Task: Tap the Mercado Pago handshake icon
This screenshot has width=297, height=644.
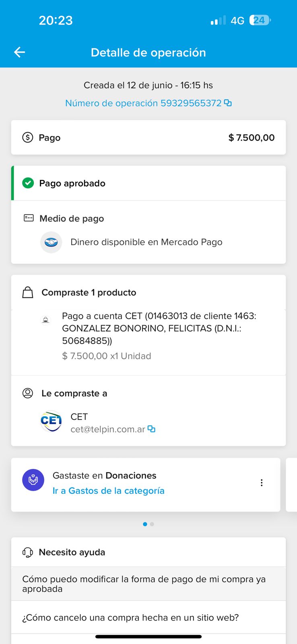Action: [51, 242]
